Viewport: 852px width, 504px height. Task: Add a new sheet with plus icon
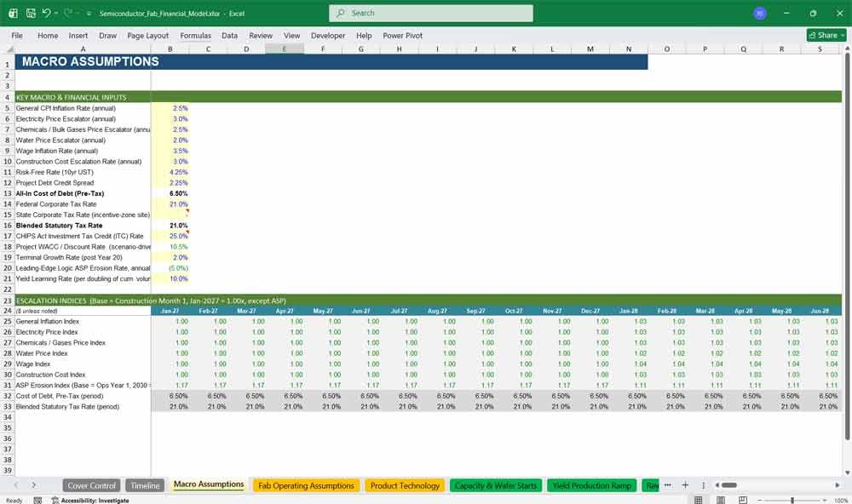pos(685,485)
